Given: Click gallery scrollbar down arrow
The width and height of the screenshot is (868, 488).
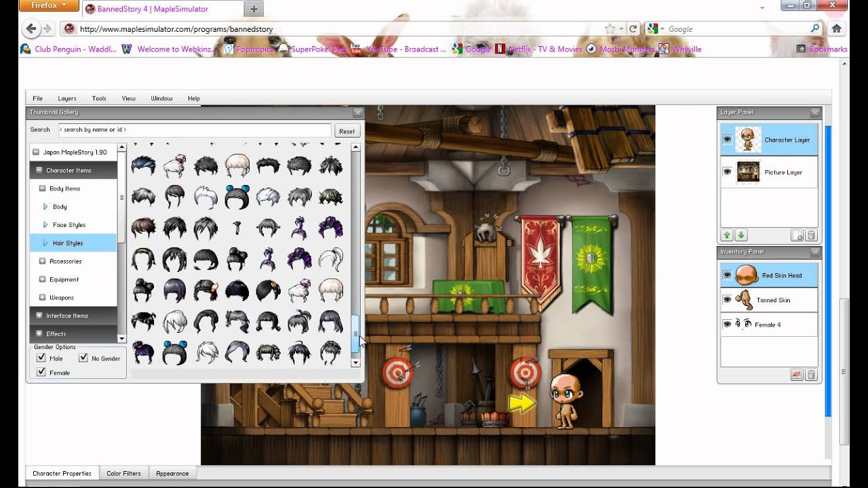Looking at the screenshot, I should pyautogui.click(x=355, y=363).
